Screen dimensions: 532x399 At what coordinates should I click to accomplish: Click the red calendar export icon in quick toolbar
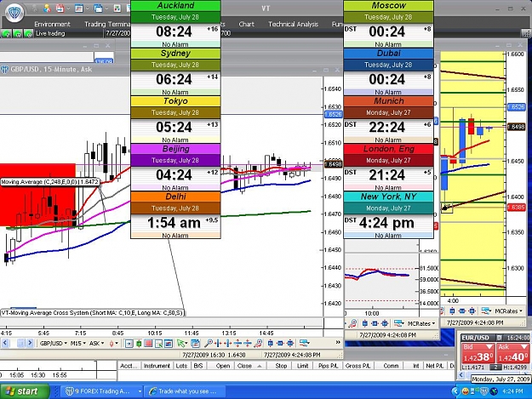[x=60, y=9]
